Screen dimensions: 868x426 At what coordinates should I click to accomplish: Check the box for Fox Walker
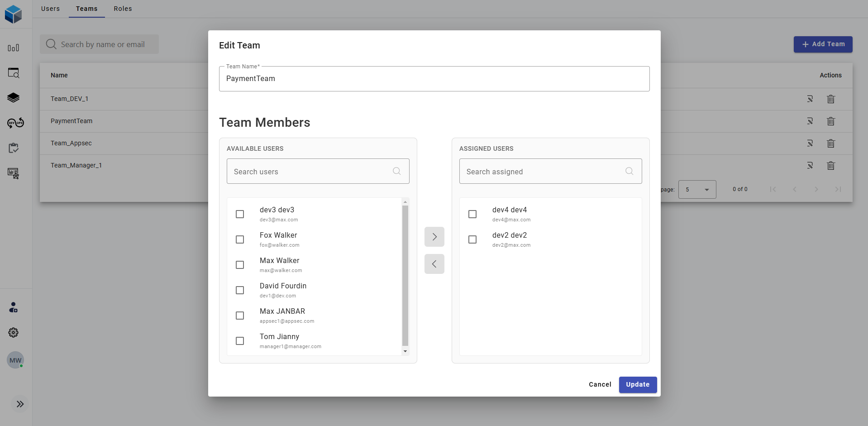coord(240,239)
